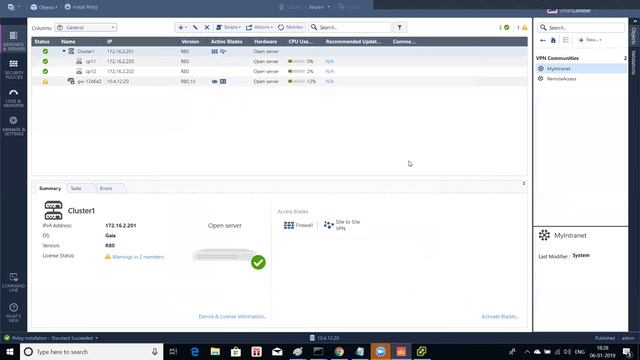Viewport: 640px width, 360px height.
Task: Open the Objects menu
Action: click(x=44, y=7)
